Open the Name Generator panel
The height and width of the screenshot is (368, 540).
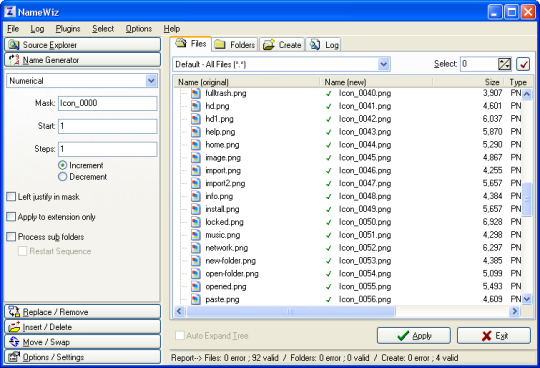(82, 60)
